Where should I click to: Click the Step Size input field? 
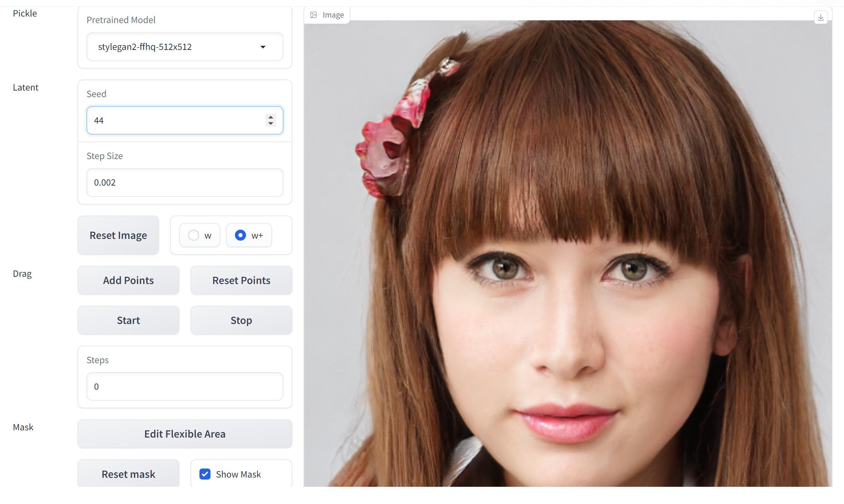tap(185, 182)
